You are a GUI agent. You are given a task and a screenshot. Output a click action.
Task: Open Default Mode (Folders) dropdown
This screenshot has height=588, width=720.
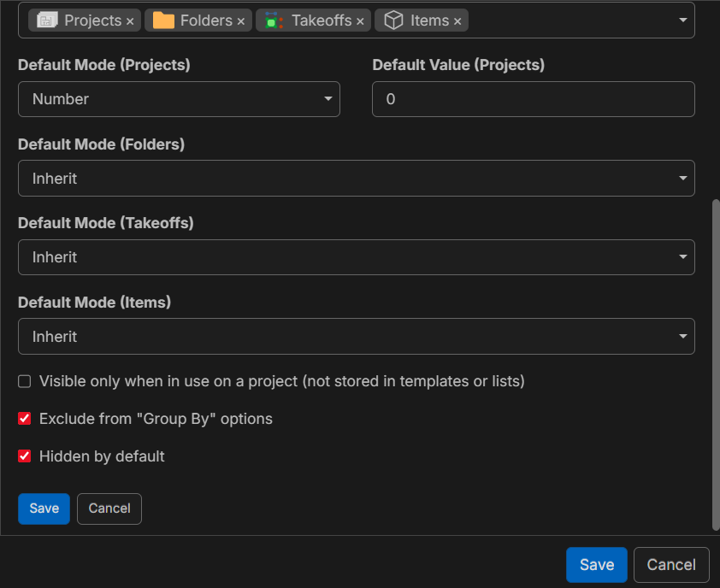coord(357,178)
